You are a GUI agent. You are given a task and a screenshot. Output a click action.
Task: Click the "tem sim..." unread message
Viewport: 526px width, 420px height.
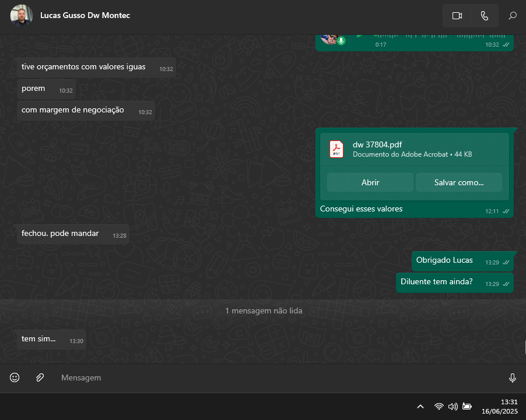click(38, 339)
